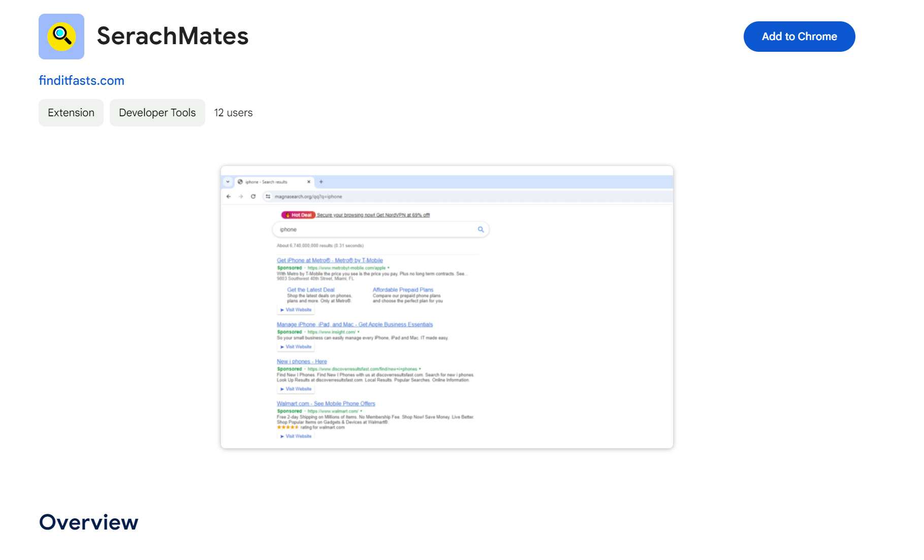Click the favicon on the iphone search tab
Image resolution: width=924 pixels, height=560 pixels.
point(240,182)
